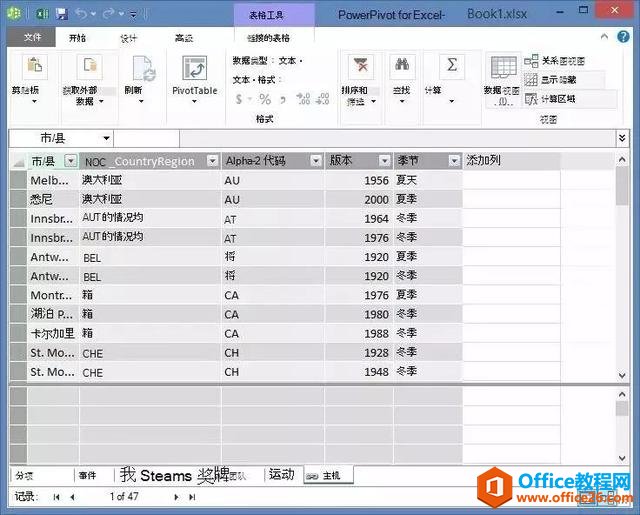This screenshot has width=640, height=515.
Task: Open the Quick Access Toolbar customize arrow
Action: pyautogui.click(x=133, y=15)
